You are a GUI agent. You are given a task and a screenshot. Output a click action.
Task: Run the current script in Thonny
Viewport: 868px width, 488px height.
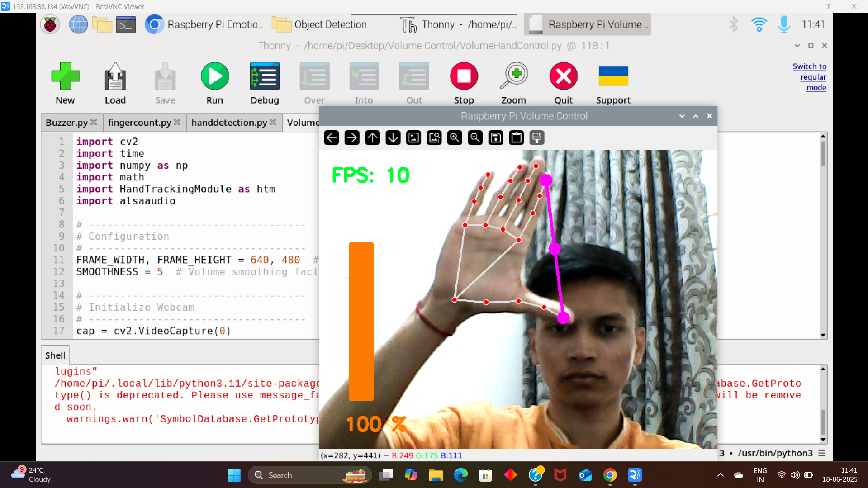(214, 76)
